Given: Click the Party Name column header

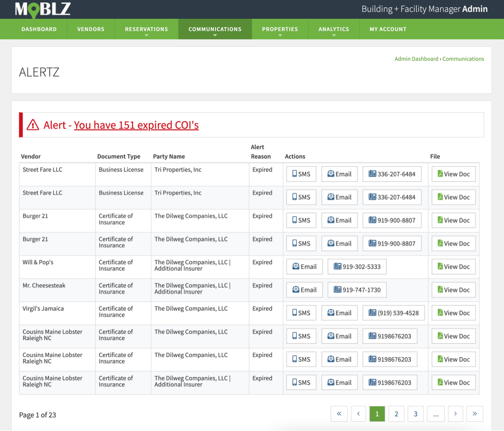Looking at the screenshot, I should pyautogui.click(x=169, y=156).
